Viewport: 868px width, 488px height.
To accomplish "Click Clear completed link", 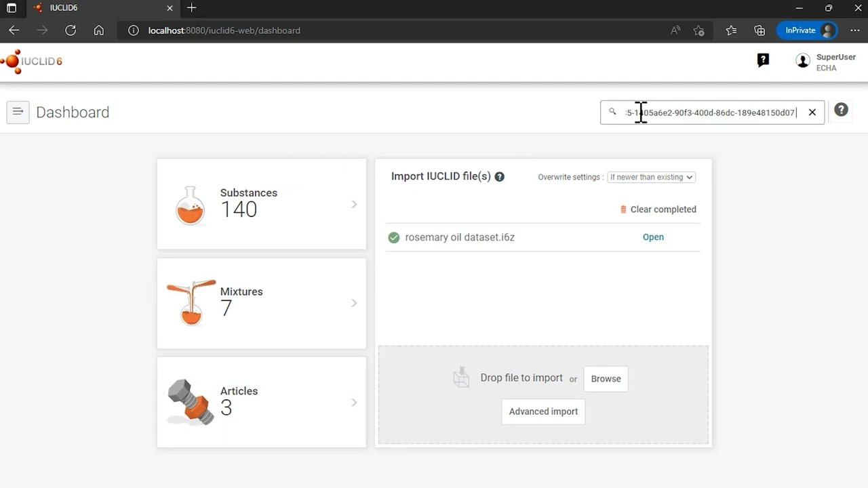I will click(663, 209).
